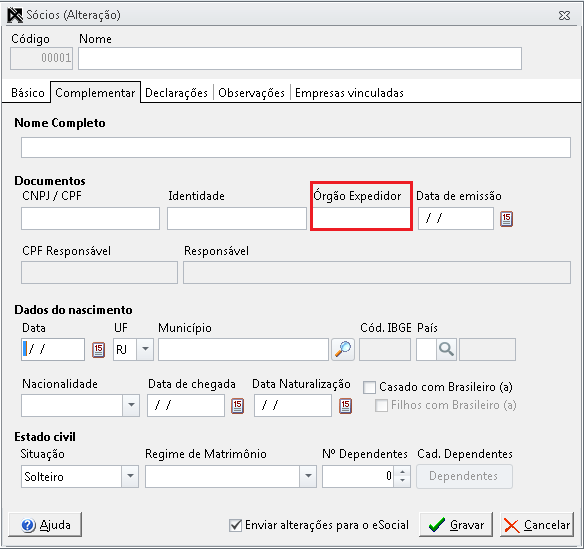Open calendar for Data de chegada

(x=238, y=406)
